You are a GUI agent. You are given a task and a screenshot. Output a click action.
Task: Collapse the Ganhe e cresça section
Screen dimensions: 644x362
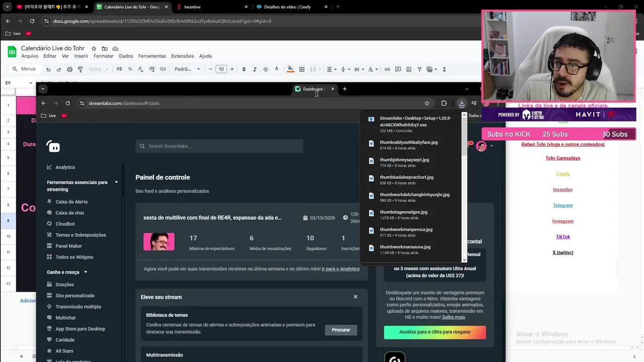pos(86,272)
